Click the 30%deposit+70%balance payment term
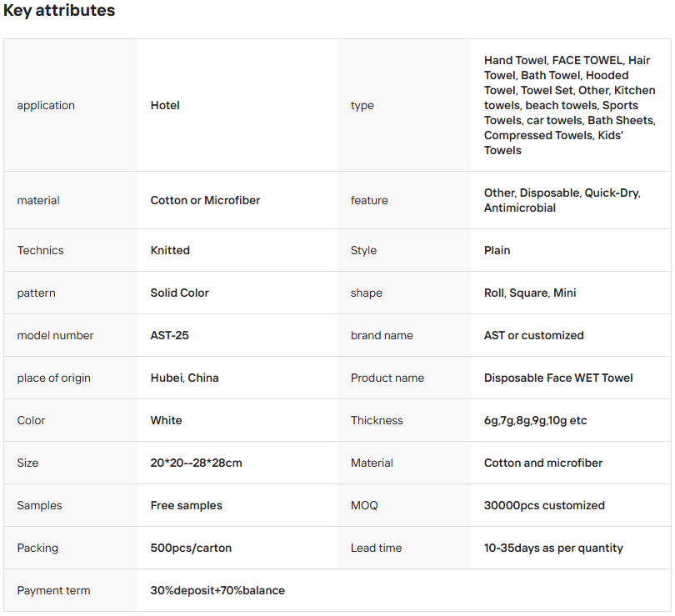675x616 pixels. click(217, 590)
